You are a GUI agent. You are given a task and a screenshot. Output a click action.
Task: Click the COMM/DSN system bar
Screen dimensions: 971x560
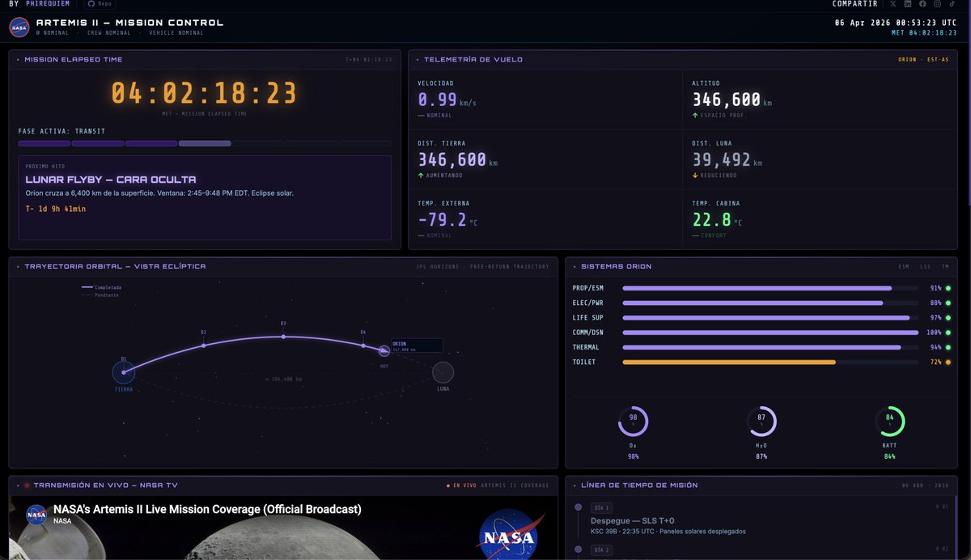point(770,333)
